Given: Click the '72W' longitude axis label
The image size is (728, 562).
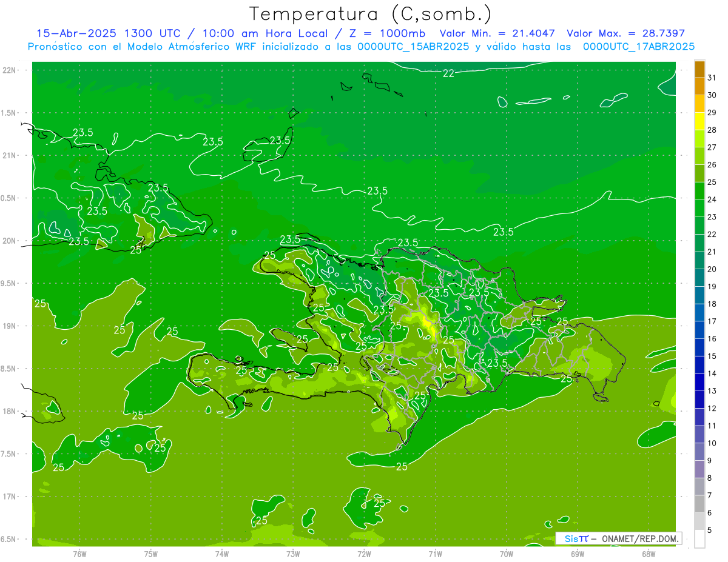Looking at the screenshot, I should [x=364, y=554].
